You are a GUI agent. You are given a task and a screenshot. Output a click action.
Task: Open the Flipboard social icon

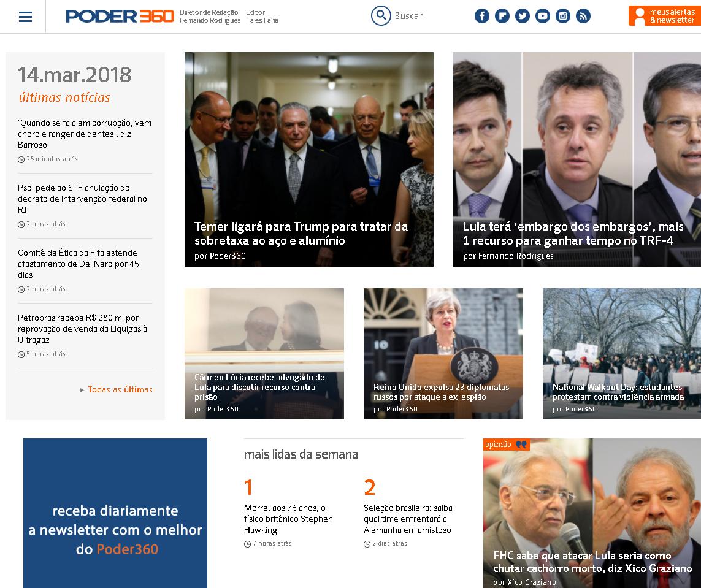[502, 17]
